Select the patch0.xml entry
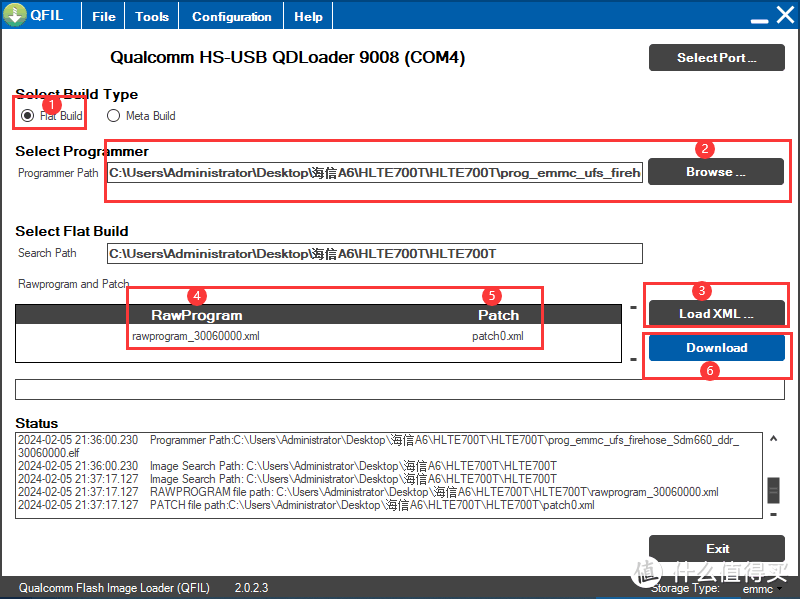800x599 pixels. 497,337
